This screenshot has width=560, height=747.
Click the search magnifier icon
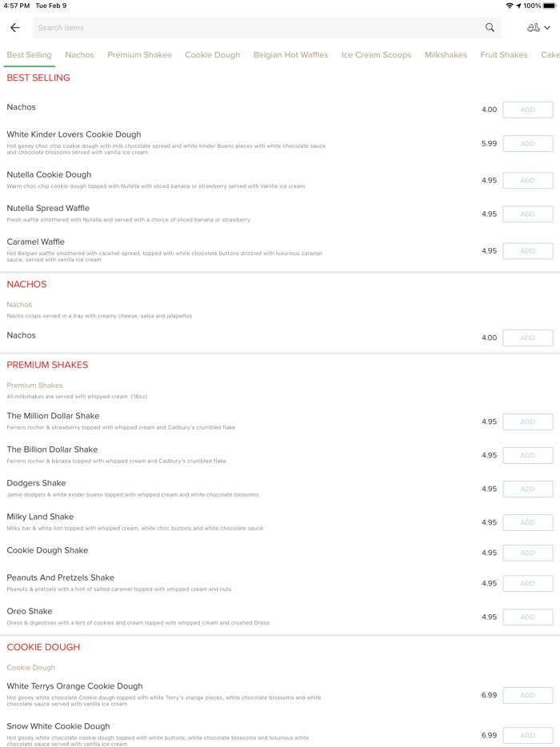pyautogui.click(x=490, y=28)
